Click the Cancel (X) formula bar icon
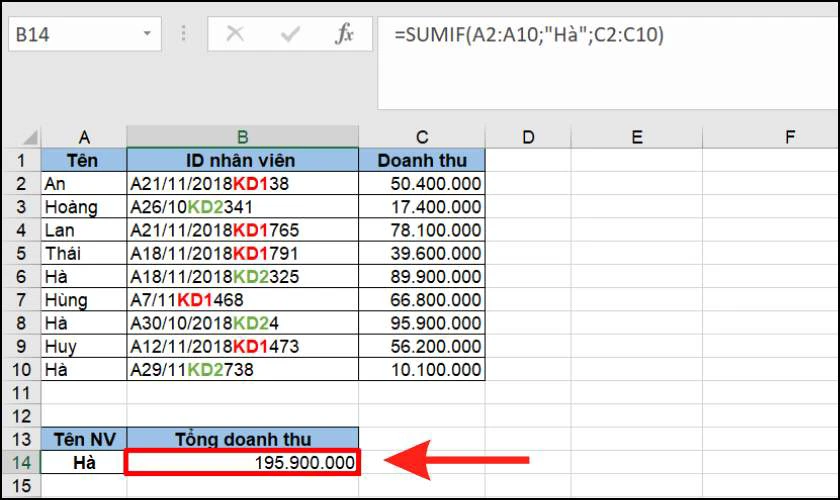840x500 pixels. point(235,34)
